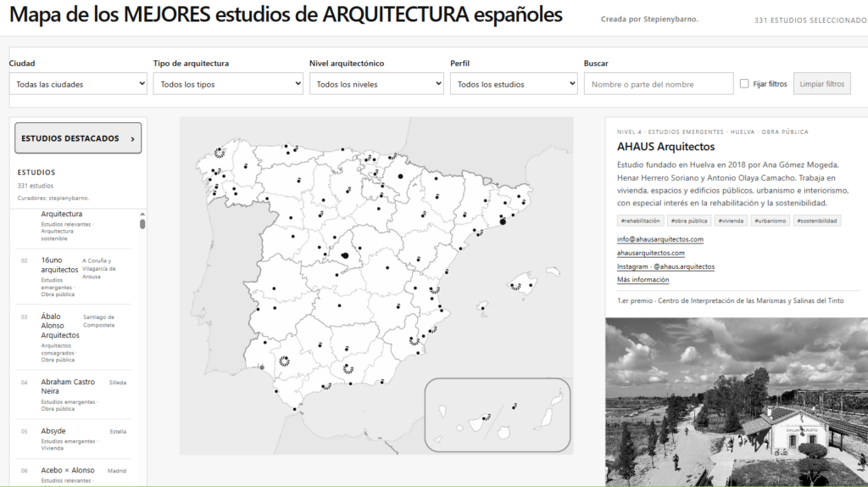Open the info@ahausarquitectos.com email link
Image resolution: width=868 pixels, height=487 pixels.
659,239
